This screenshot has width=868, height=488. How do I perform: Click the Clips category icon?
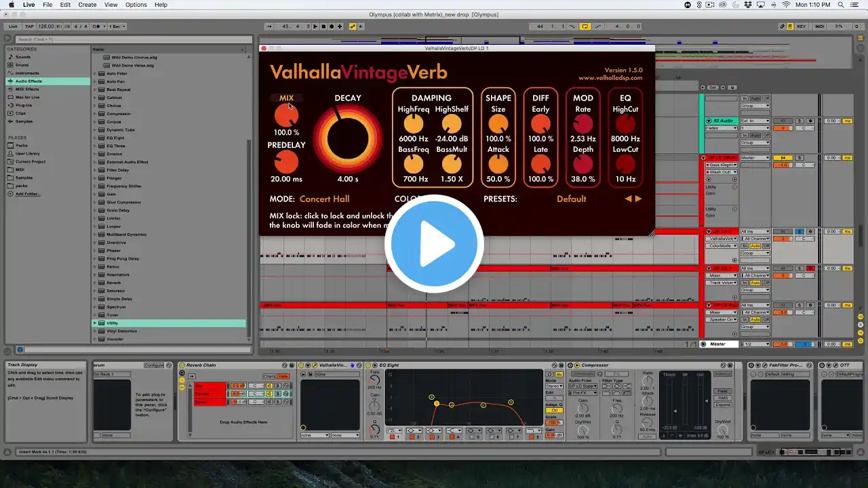10,113
